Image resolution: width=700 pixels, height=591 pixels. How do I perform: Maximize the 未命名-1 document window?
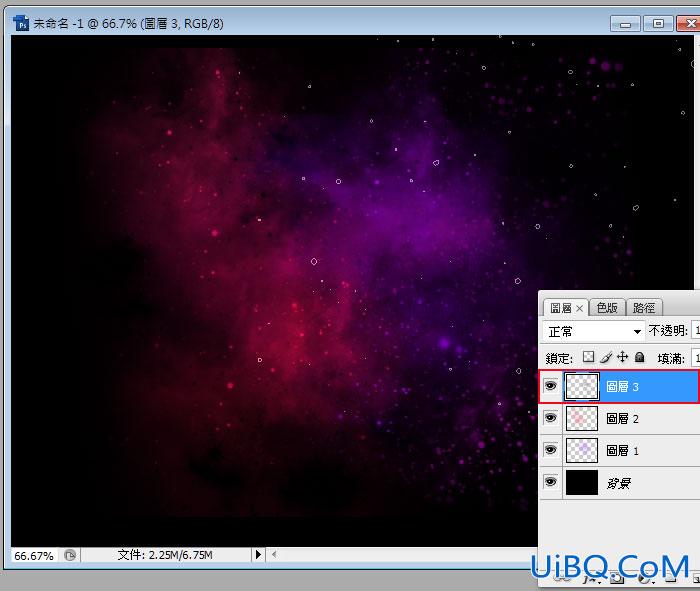click(x=658, y=23)
